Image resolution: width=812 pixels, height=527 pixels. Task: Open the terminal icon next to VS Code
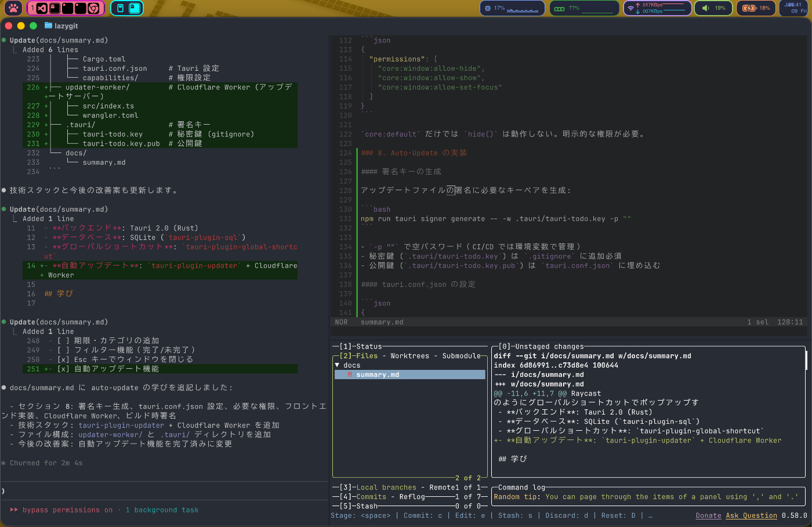click(55, 8)
